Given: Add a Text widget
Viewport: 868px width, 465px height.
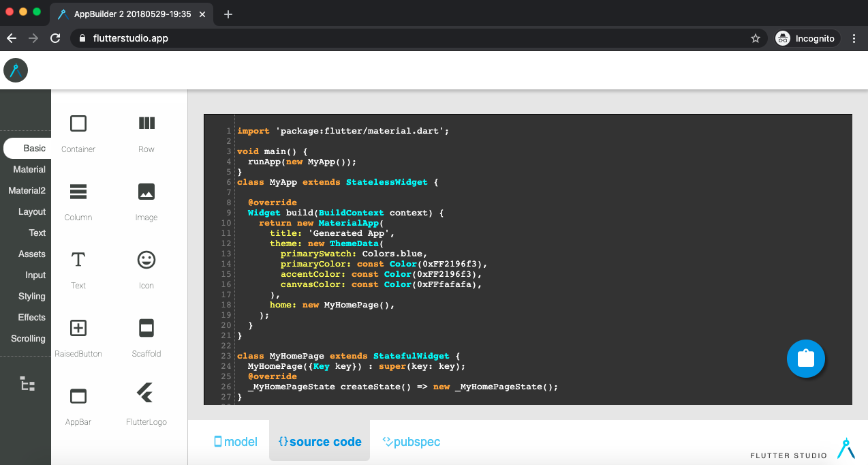Looking at the screenshot, I should click(x=77, y=260).
